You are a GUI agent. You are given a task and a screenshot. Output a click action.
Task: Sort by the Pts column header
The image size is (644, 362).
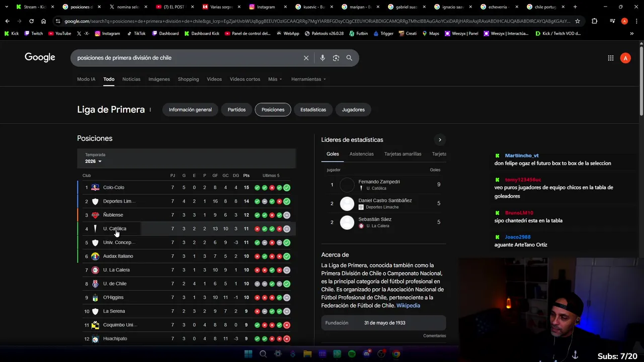[x=247, y=175]
